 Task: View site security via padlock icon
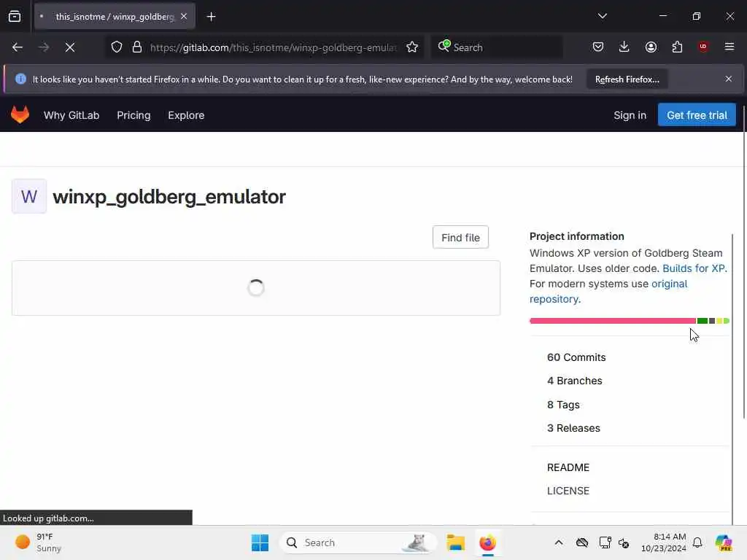pos(137,47)
